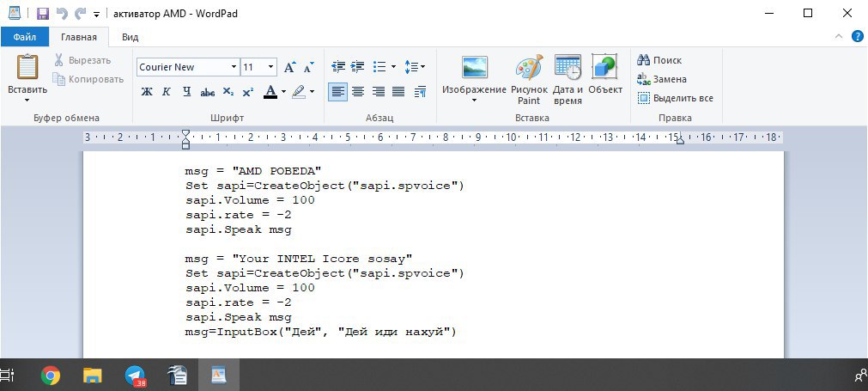Click the first-line indent marker on ruler

tap(186, 133)
